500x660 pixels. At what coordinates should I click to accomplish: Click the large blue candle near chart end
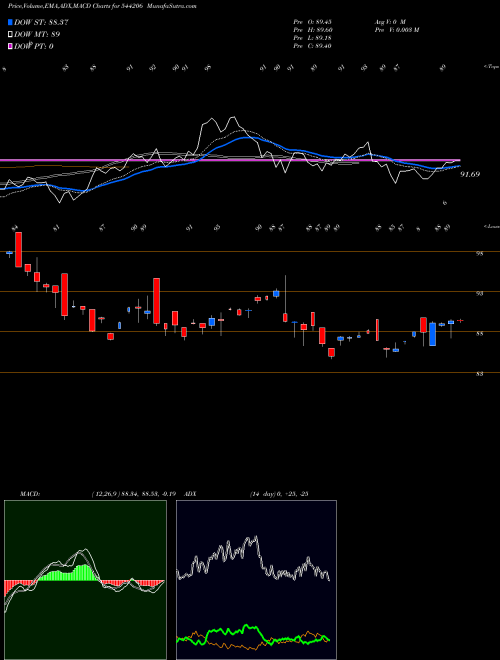click(433, 334)
